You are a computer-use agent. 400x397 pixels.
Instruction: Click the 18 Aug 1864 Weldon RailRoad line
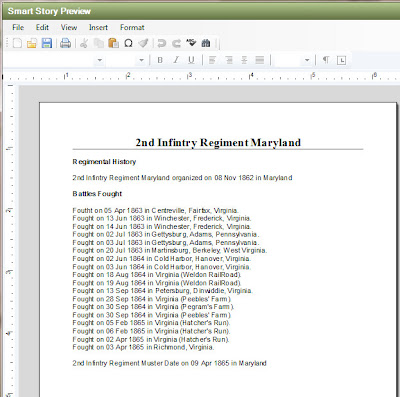pos(157,275)
